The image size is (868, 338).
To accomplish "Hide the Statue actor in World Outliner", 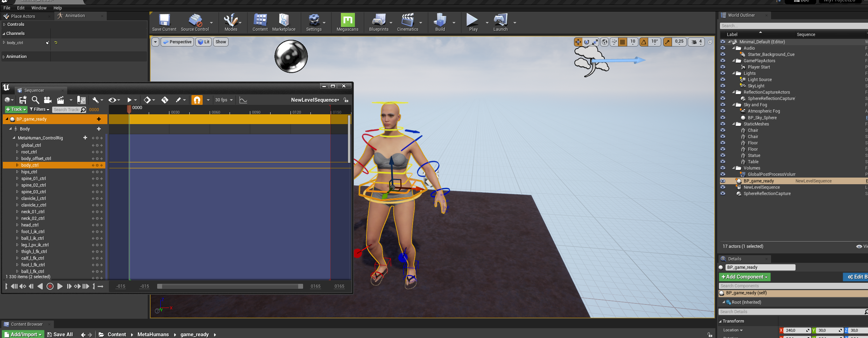I will pos(723,156).
